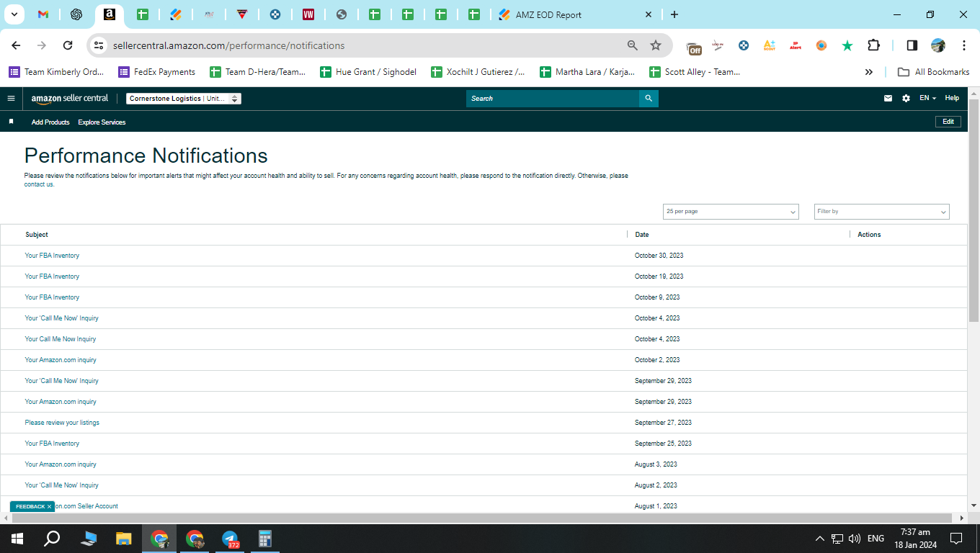Screen dimensions: 980x553
Task: Open the Seller Central settings gear
Action: (x=906, y=99)
